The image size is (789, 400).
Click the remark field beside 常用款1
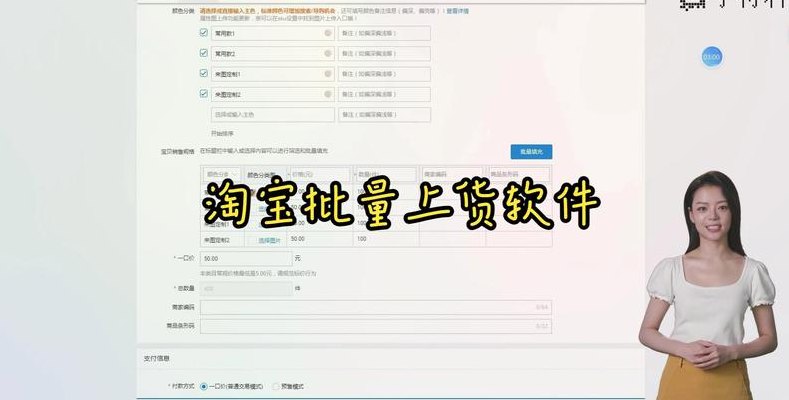point(384,33)
